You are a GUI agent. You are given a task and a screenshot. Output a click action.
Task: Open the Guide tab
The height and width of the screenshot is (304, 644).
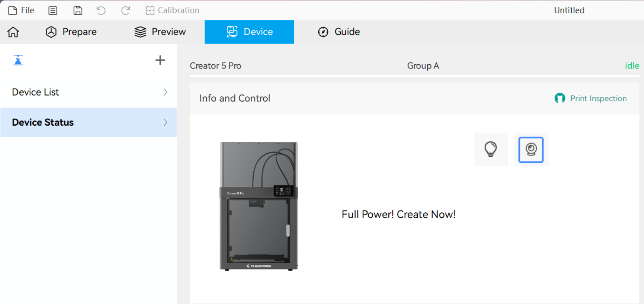[x=339, y=32]
